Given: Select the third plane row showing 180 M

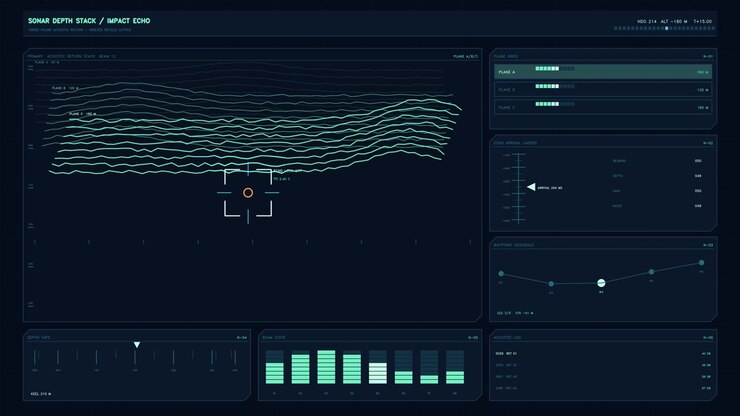Looking at the screenshot, I should point(603,107).
